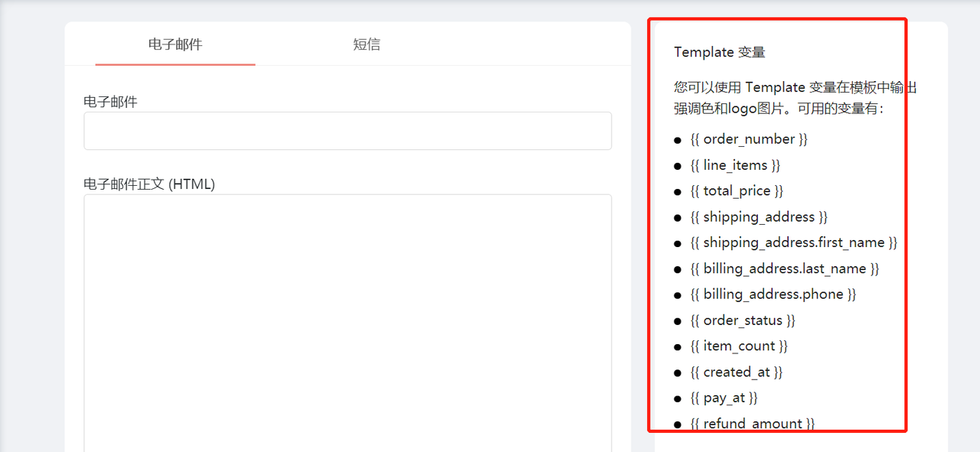980x452 pixels.
Task: Click inside the 电子邮件正文 (HTML) text area
Action: pos(348,323)
